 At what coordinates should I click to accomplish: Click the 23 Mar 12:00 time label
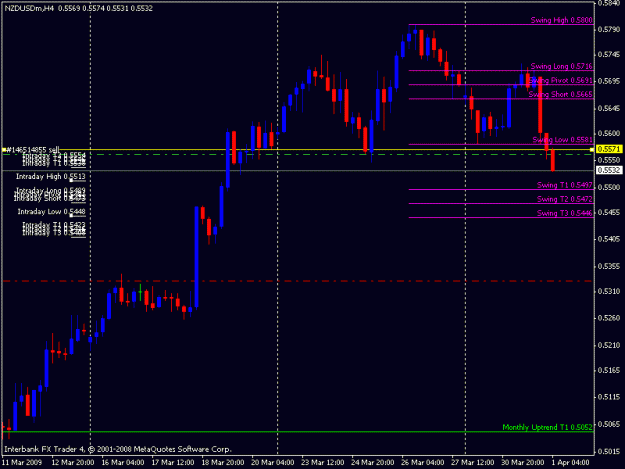tap(323, 462)
